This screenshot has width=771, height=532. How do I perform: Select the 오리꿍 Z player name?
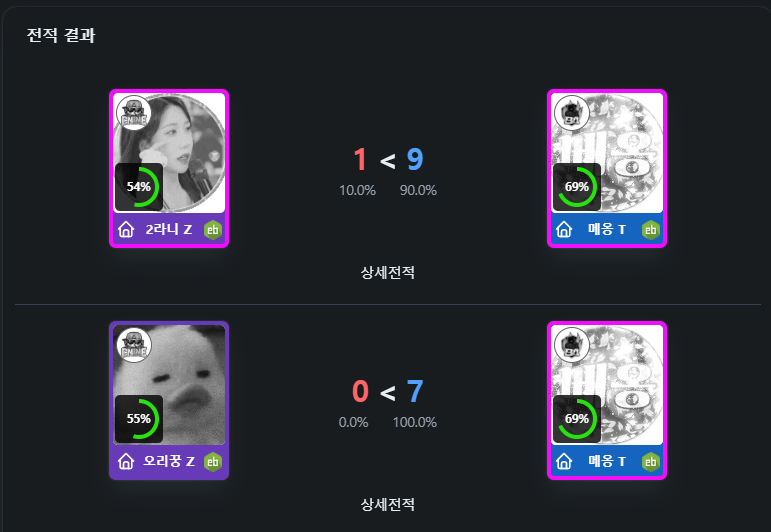click(169, 461)
